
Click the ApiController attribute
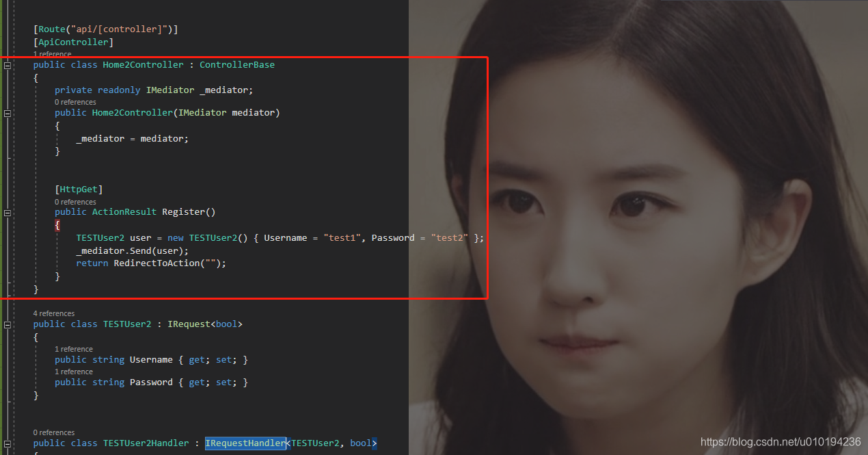74,42
